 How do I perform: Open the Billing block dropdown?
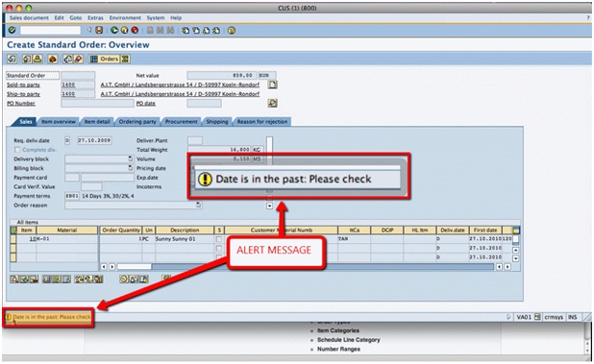pos(131,168)
